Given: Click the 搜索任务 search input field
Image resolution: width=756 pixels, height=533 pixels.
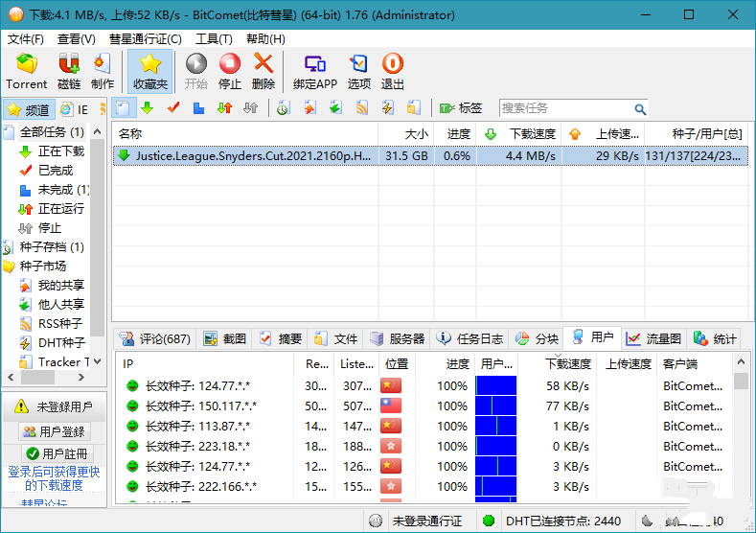Looking at the screenshot, I should coord(564,108).
